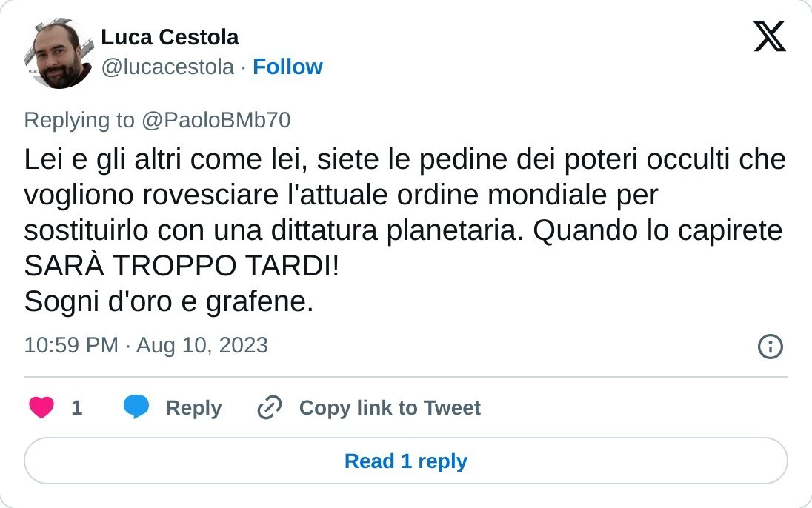Click Luca Cestola's profile avatar

[59, 53]
